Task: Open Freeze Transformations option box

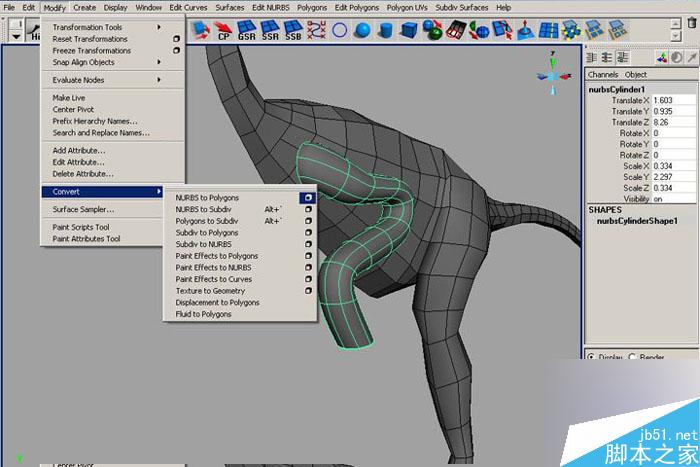Action: pos(176,50)
